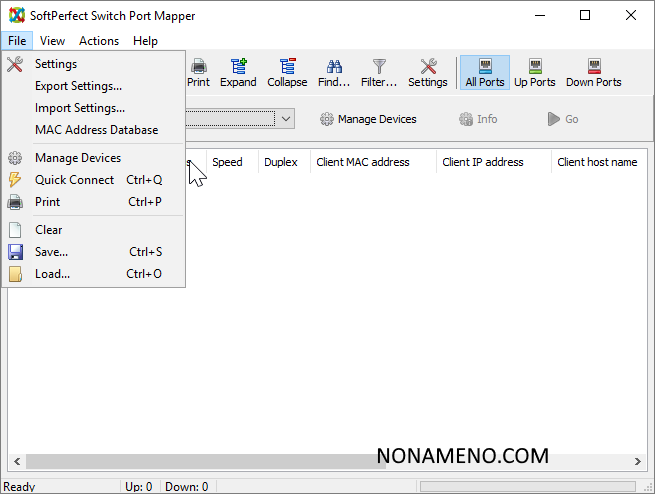Click the Client MAC address column header
Image resolution: width=655 pixels, height=494 pixels.
pos(362,162)
